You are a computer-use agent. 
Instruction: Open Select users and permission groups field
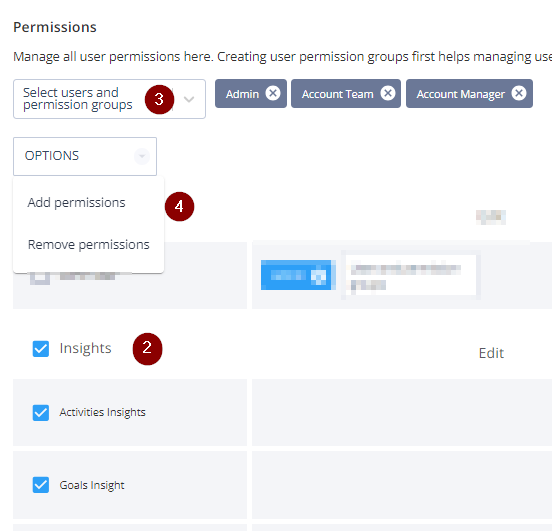[109, 99]
